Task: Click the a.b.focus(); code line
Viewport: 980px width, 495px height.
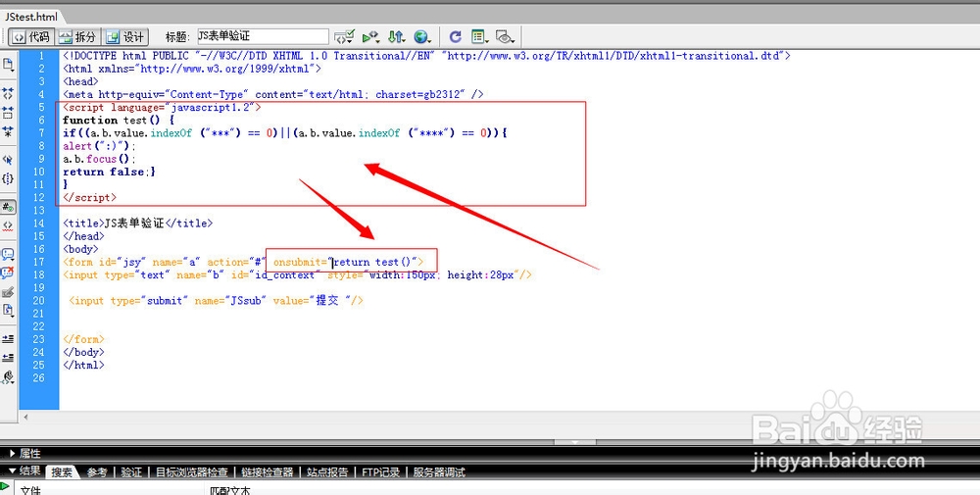Action: (x=99, y=159)
